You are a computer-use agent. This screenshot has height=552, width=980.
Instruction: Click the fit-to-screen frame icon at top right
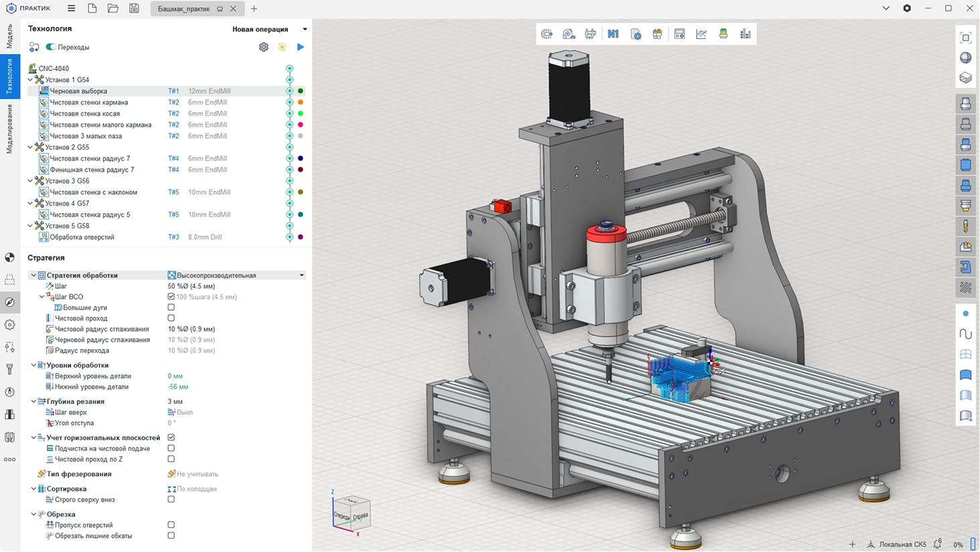(x=965, y=38)
